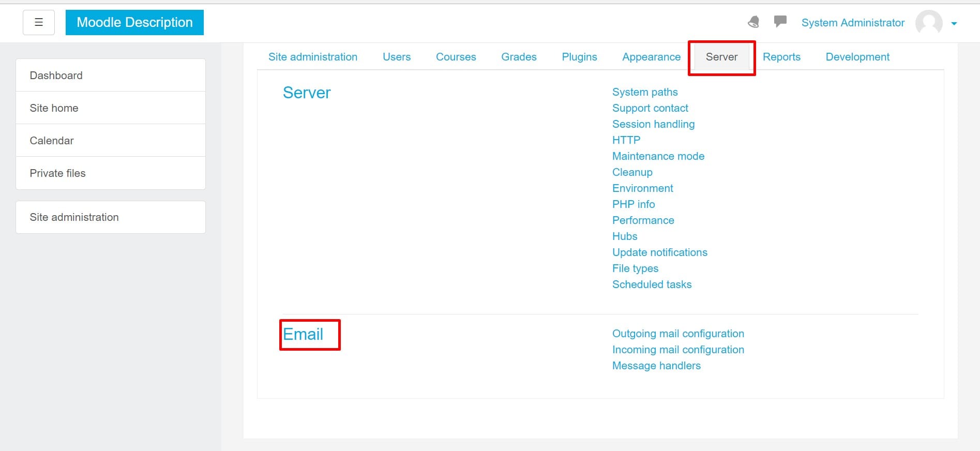The width and height of the screenshot is (980, 451).
Task: Switch to the Courses tab
Action: [x=456, y=57]
